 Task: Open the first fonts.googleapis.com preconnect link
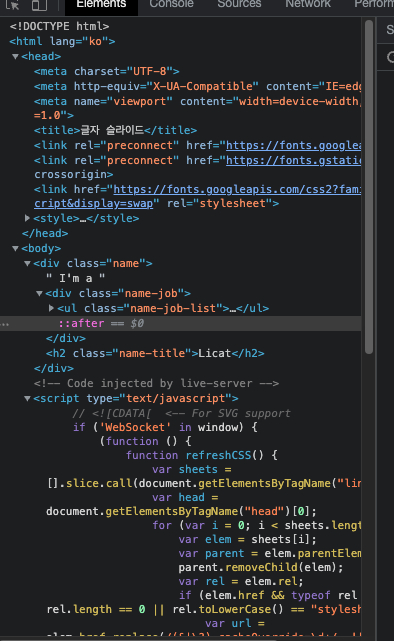tap(293, 146)
